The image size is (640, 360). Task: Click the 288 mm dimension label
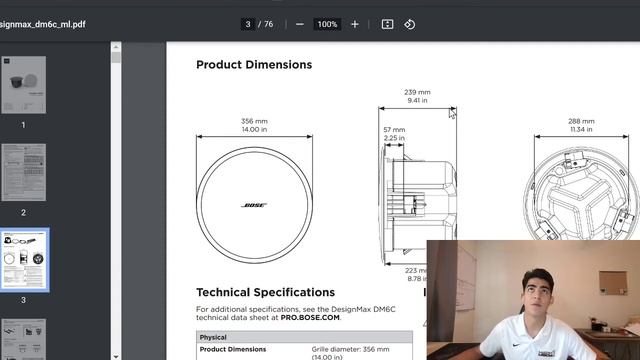(x=581, y=121)
